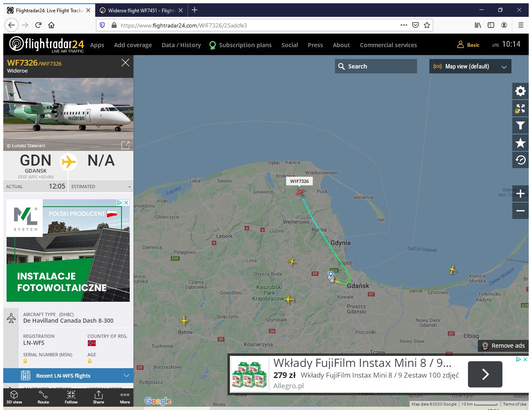Open Firefox account icon in toolbar

click(x=504, y=25)
